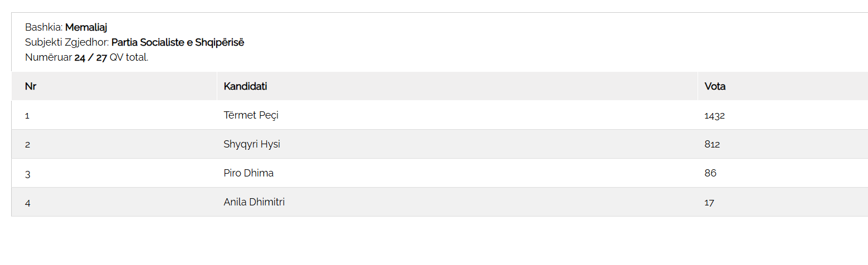Select candidate name Shyqyri Hysi

click(252, 144)
